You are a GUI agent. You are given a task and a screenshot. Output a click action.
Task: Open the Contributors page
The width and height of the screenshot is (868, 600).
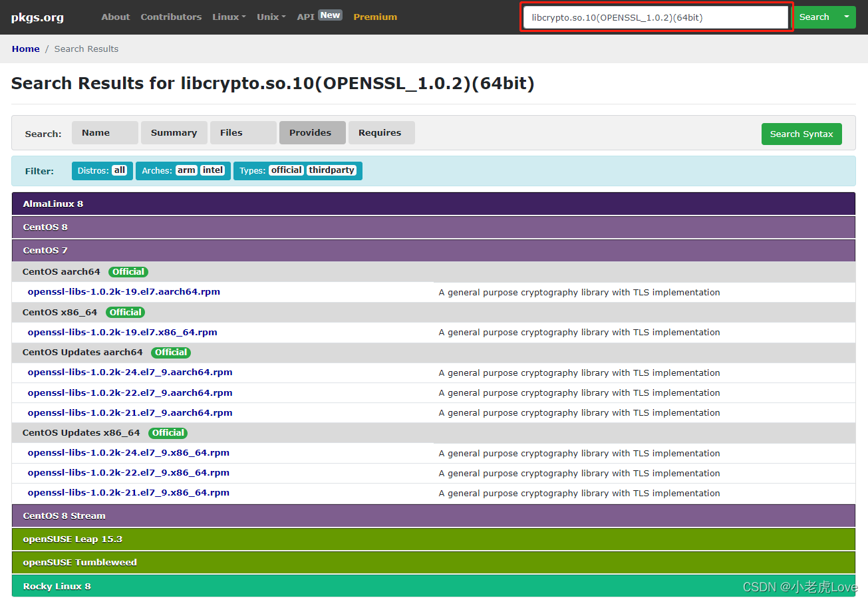tap(171, 17)
